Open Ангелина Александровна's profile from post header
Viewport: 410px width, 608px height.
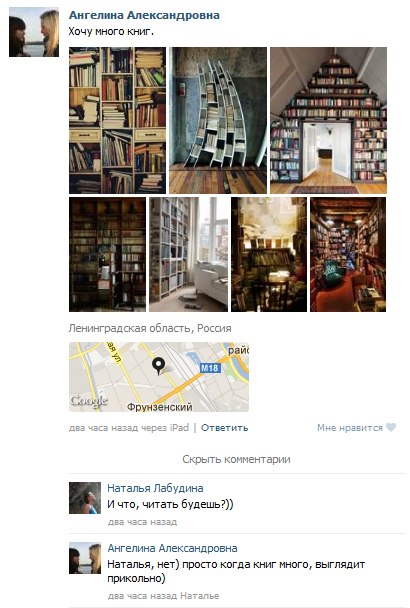click(x=144, y=15)
